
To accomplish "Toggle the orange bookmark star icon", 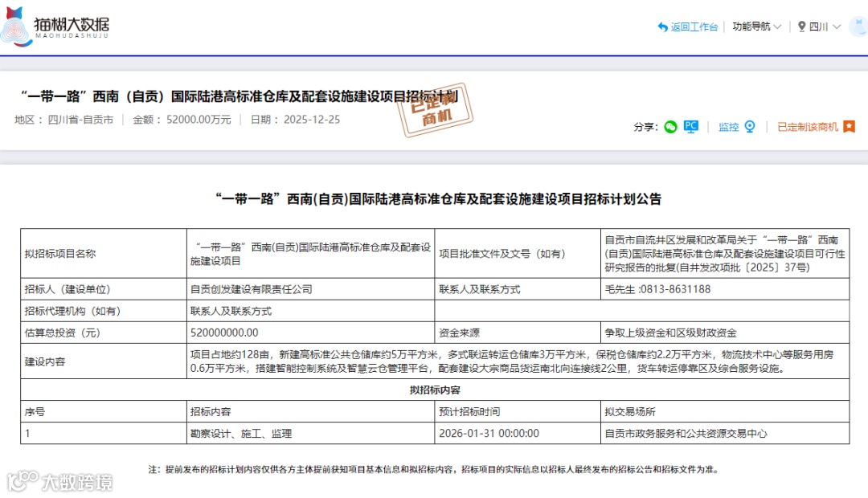I will pos(850,127).
